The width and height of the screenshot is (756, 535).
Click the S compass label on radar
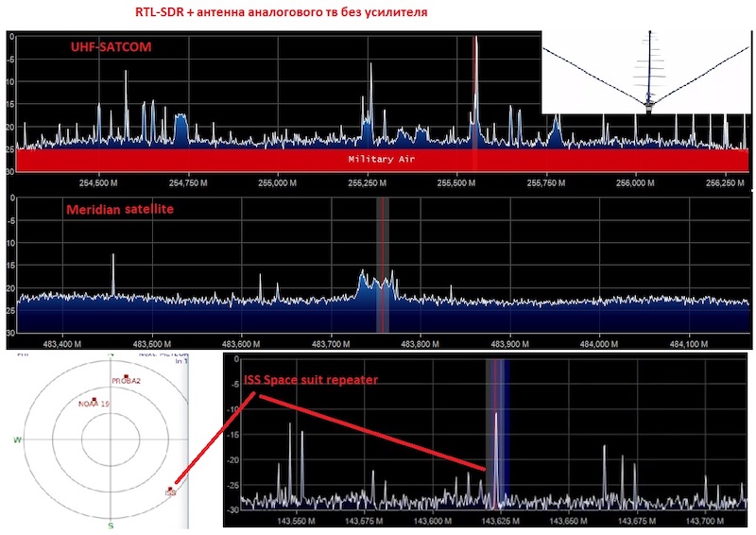click(112, 525)
